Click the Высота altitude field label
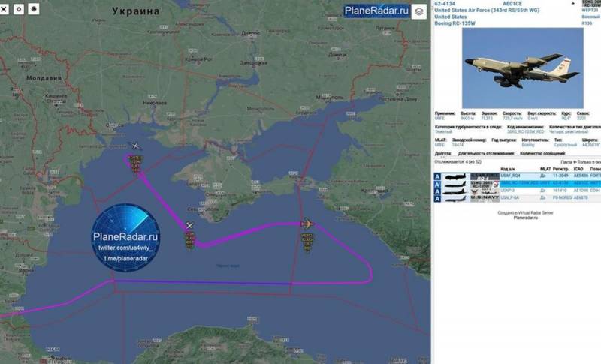 point(467,113)
